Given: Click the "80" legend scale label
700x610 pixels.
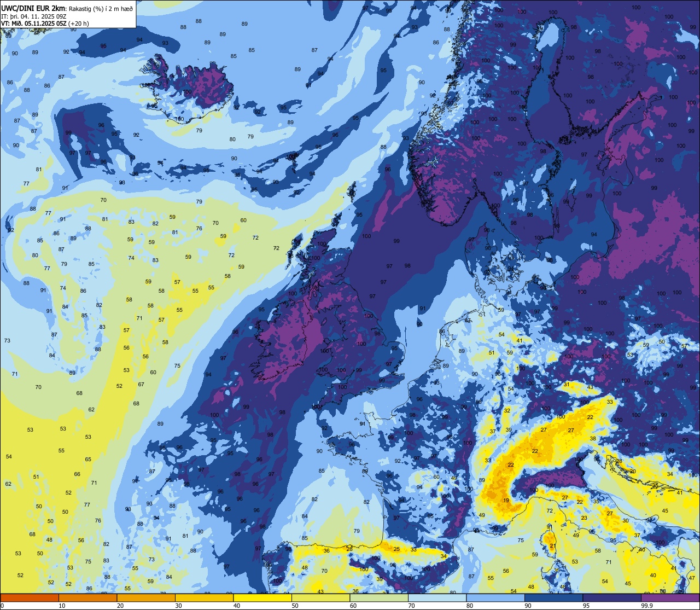Looking at the screenshot, I should (470, 606).
